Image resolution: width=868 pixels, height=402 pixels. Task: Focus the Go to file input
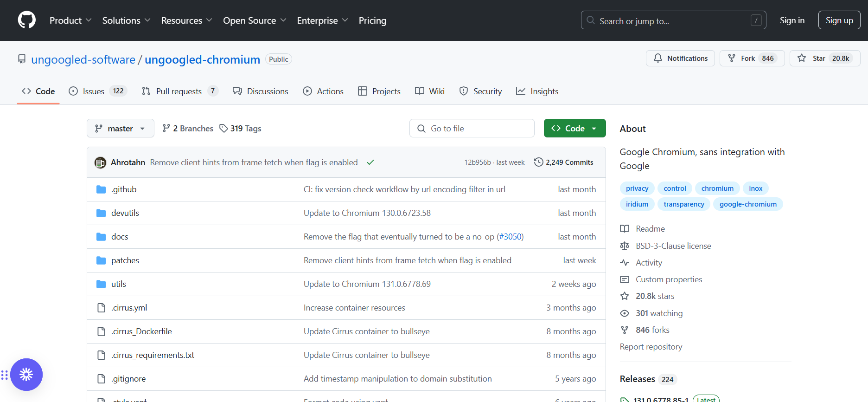(x=472, y=128)
